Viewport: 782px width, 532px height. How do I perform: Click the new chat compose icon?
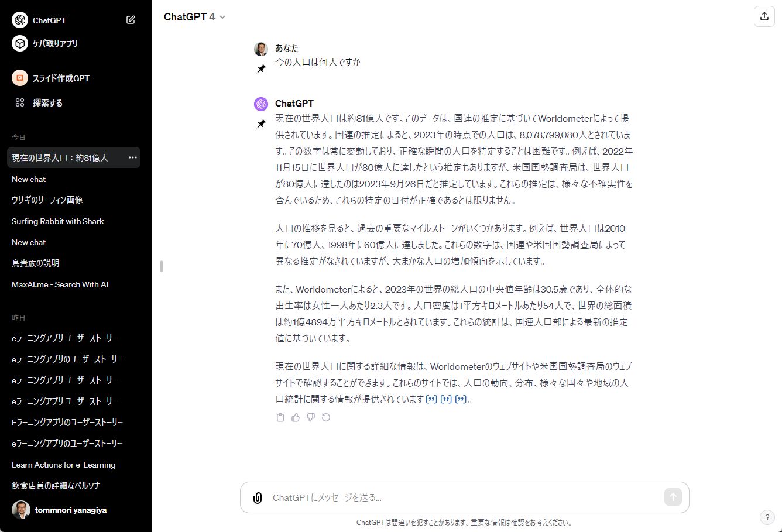tap(131, 20)
